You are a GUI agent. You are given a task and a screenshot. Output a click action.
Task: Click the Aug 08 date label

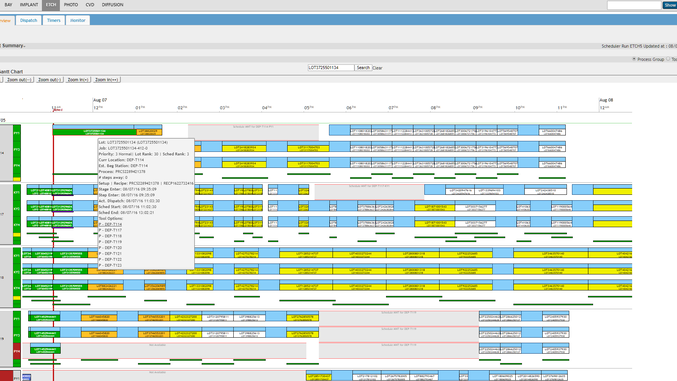[x=606, y=100]
